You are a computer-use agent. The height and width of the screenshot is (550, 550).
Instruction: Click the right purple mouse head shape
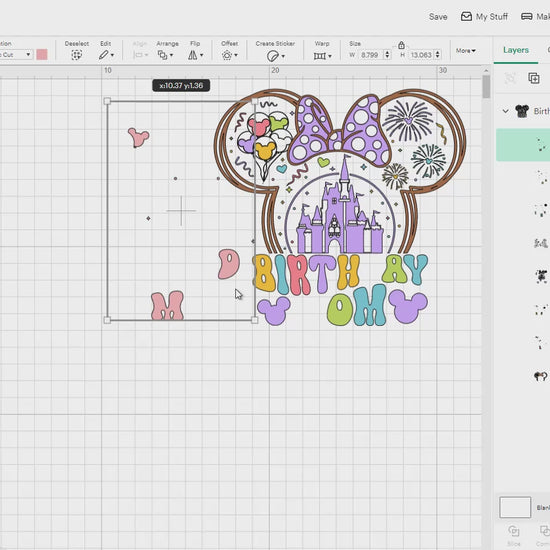click(x=408, y=306)
